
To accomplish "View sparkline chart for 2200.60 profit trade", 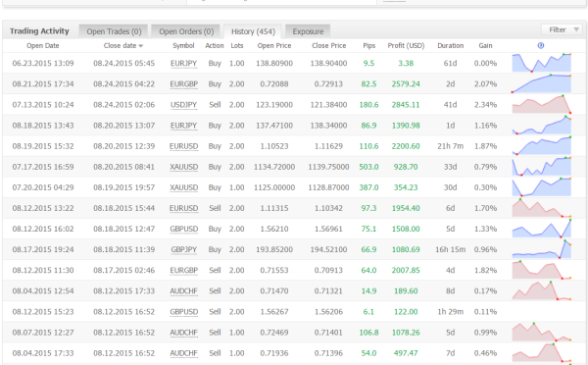I will click(x=542, y=145).
